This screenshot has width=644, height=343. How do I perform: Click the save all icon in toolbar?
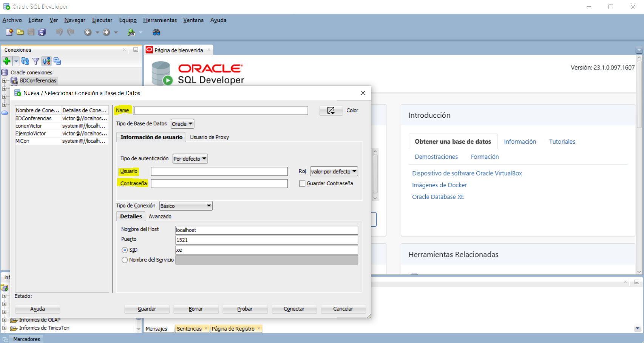tap(42, 32)
